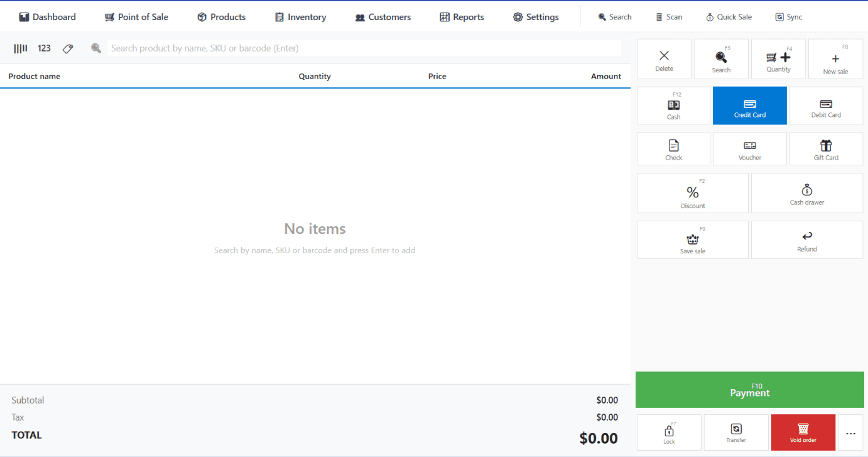Lock the register with Lock button
Screen dimensions: 868x457
coord(669,432)
